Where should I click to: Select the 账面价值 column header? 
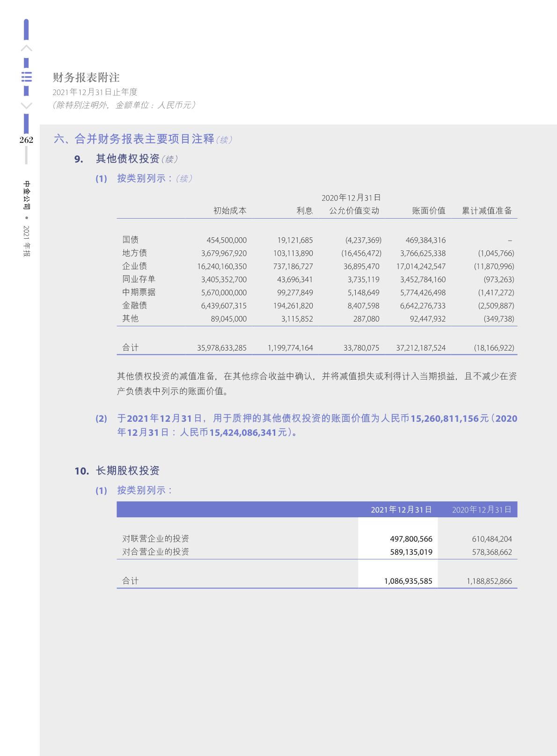[428, 211]
